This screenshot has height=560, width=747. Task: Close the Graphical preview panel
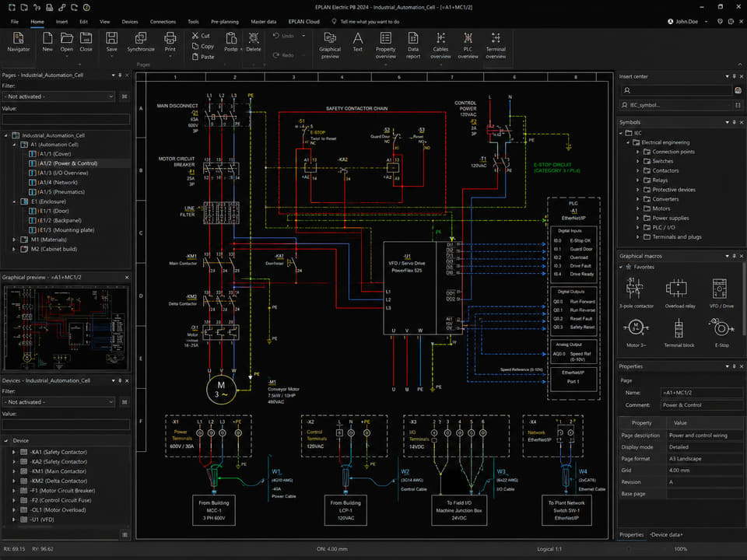[x=127, y=277]
